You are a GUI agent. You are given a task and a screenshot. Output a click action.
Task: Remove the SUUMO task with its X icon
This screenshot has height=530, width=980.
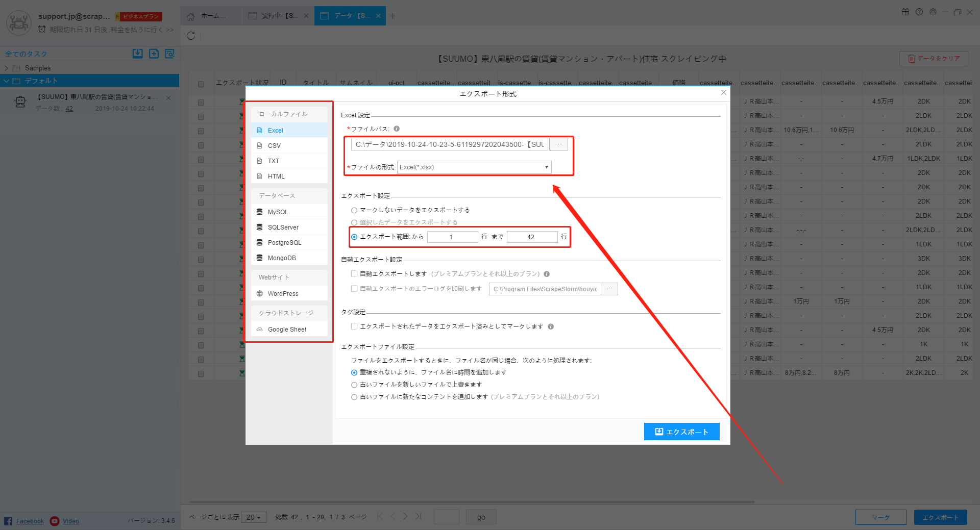click(x=168, y=97)
